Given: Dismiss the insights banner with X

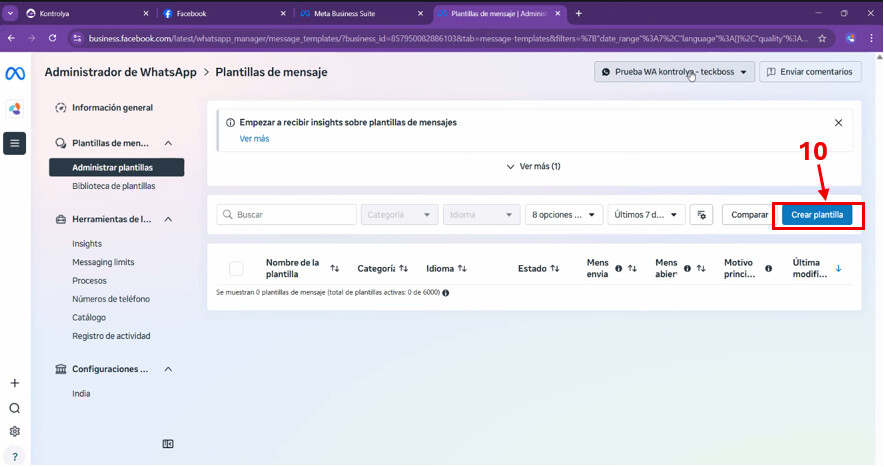Looking at the screenshot, I should click(x=838, y=122).
